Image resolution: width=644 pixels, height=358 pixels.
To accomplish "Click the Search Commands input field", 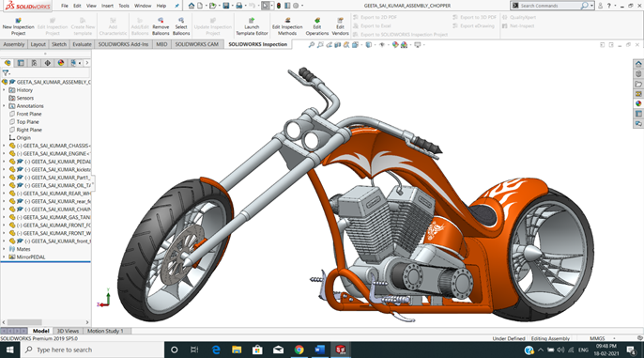I will coord(549,6).
